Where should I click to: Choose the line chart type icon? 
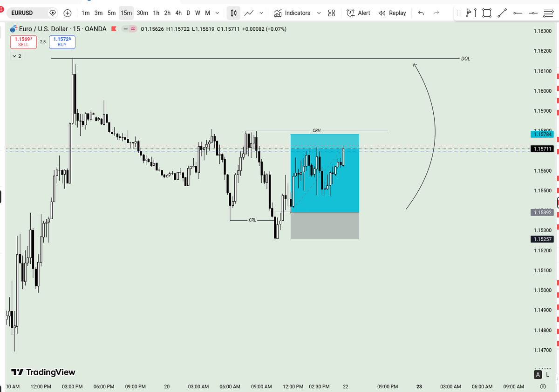(x=249, y=13)
